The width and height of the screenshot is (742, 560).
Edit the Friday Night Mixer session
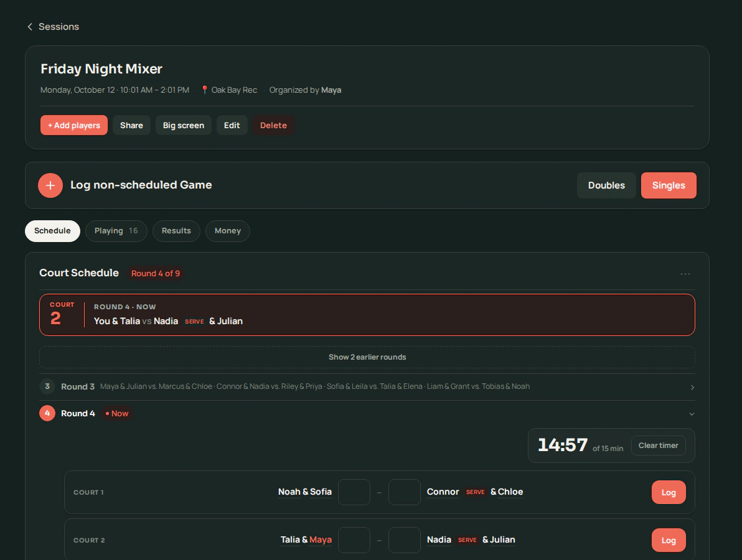tap(232, 125)
